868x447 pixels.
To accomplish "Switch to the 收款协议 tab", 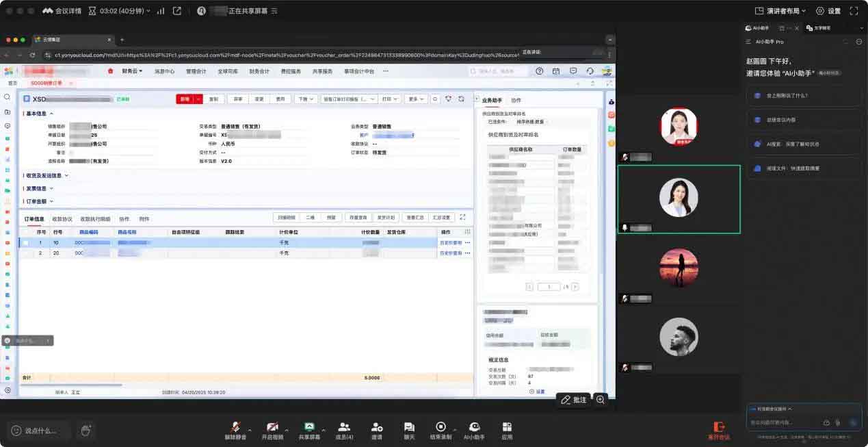I will 62,219.
